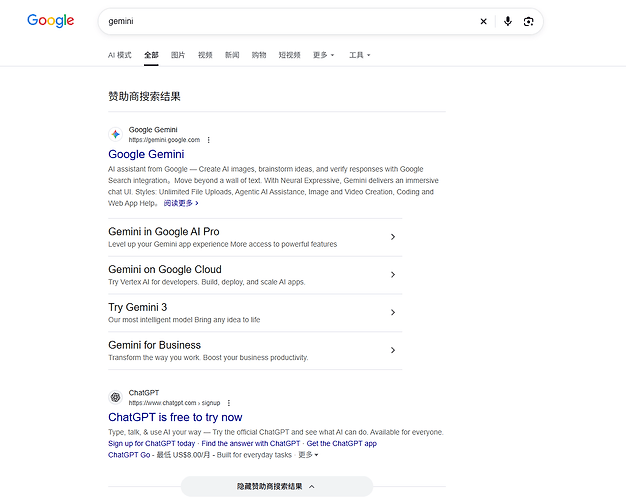Open the 工具 dropdown

pos(360,55)
